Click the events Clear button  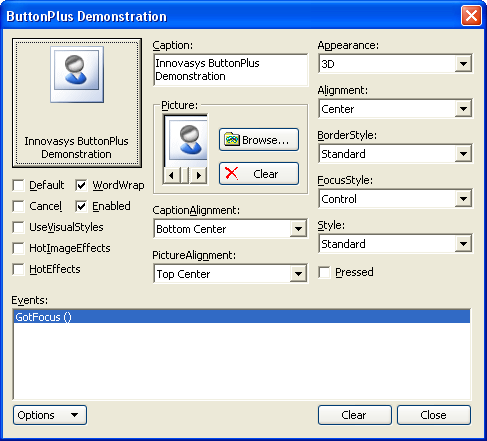(355, 415)
